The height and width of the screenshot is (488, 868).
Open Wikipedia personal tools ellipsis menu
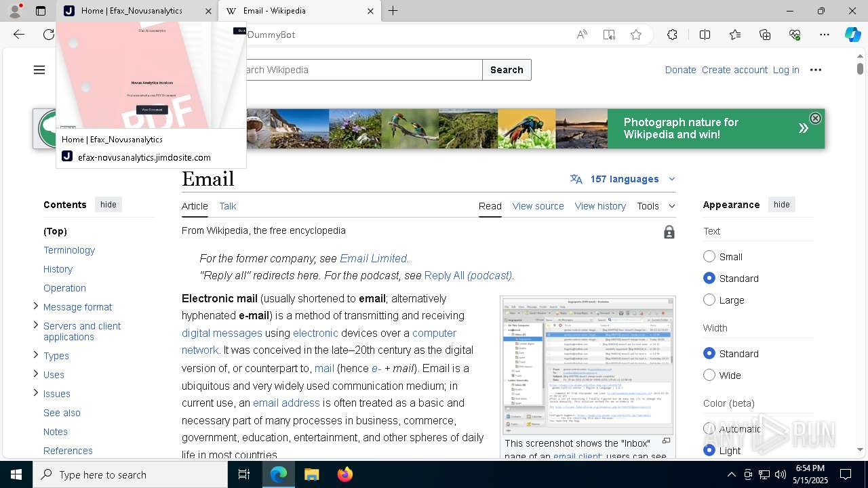pos(816,70)
